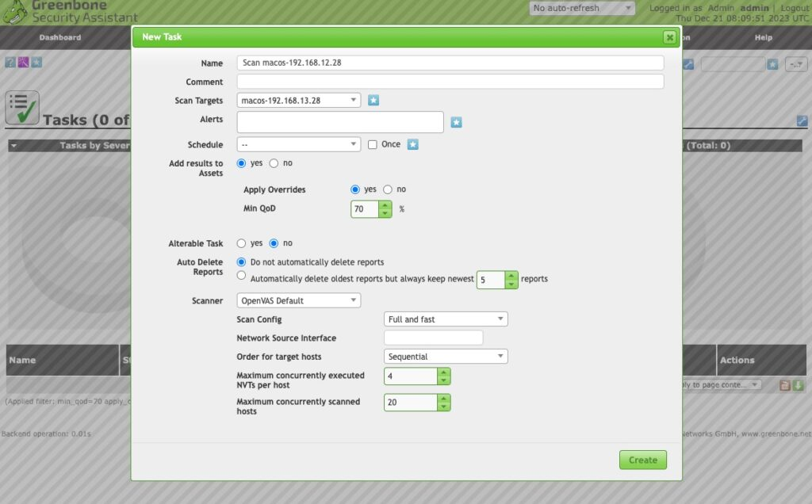This screenshot has height=504, width=812.
Task: Open the Dashboard menu
Action: tap(60, 37)
